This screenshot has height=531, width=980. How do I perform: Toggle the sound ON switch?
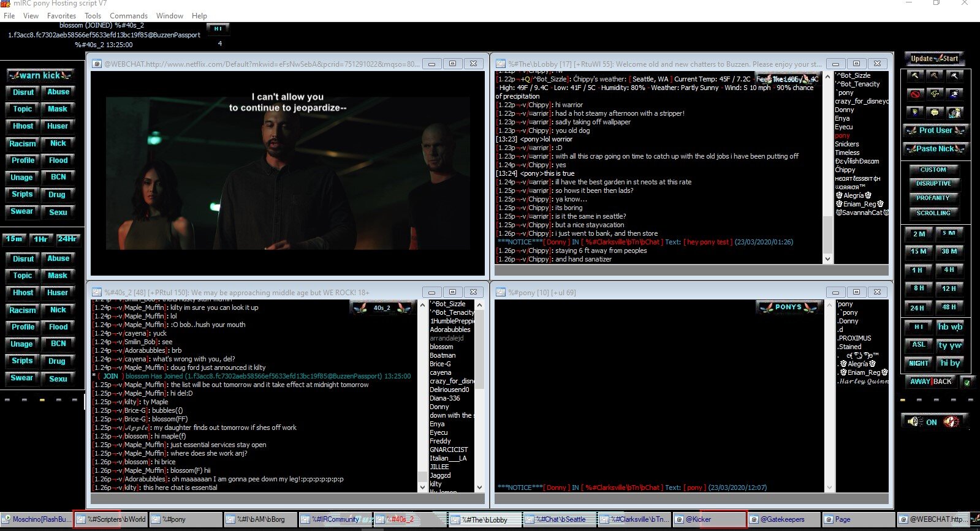click(x=932, y=422)
